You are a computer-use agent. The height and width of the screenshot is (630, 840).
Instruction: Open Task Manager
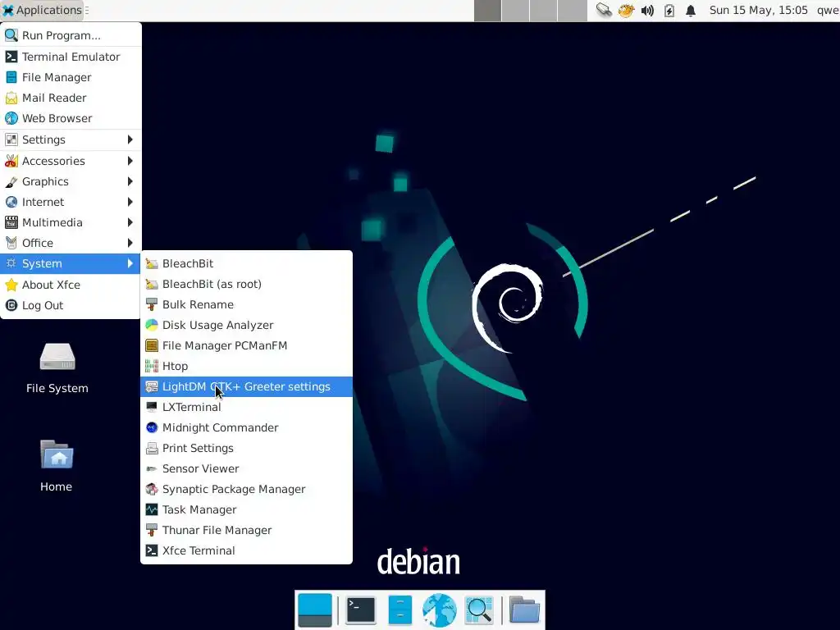click(x=246, y=509)
